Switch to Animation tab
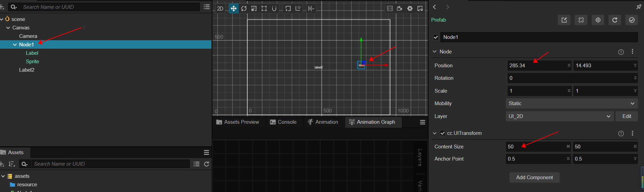Screen dimensions: 644x192 (x=323, y=122)
